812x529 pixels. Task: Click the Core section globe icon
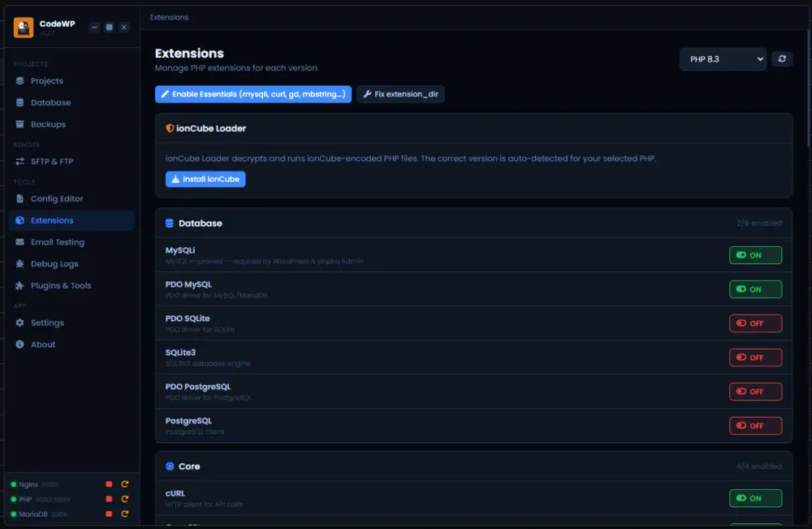(x=170, y=466)
